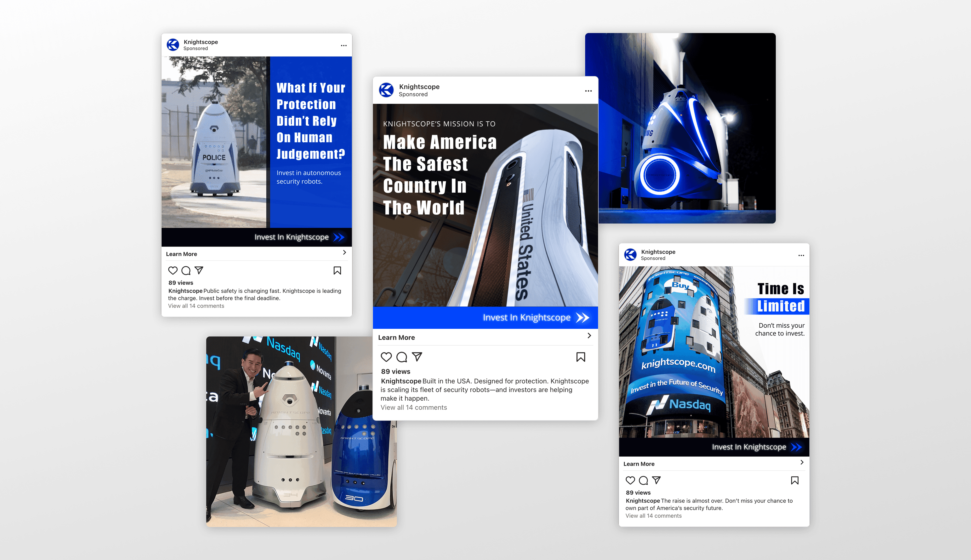Viewport: 971px width, 560px height.
Task: Open three-dot menu on Time Is Limited ad
Action: tap(801, 255)
